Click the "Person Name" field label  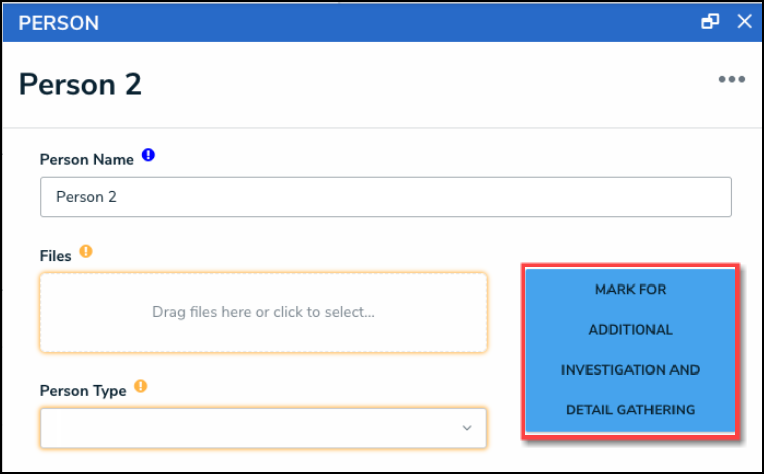tap(88, 159)
